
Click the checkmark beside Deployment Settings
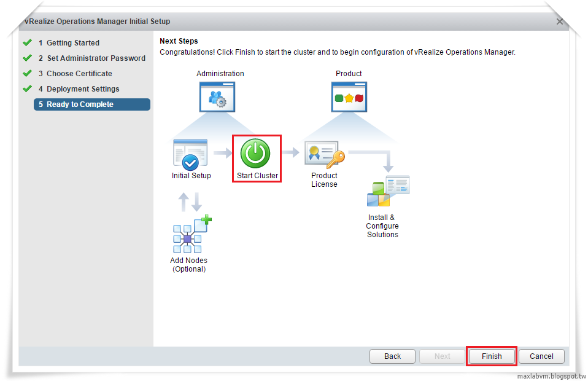click(x=27, y=88)
